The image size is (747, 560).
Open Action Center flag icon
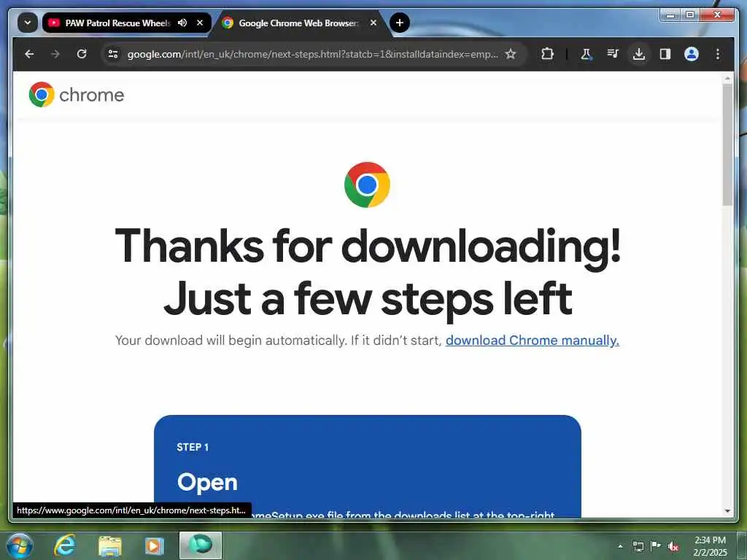tap(656, 545)
